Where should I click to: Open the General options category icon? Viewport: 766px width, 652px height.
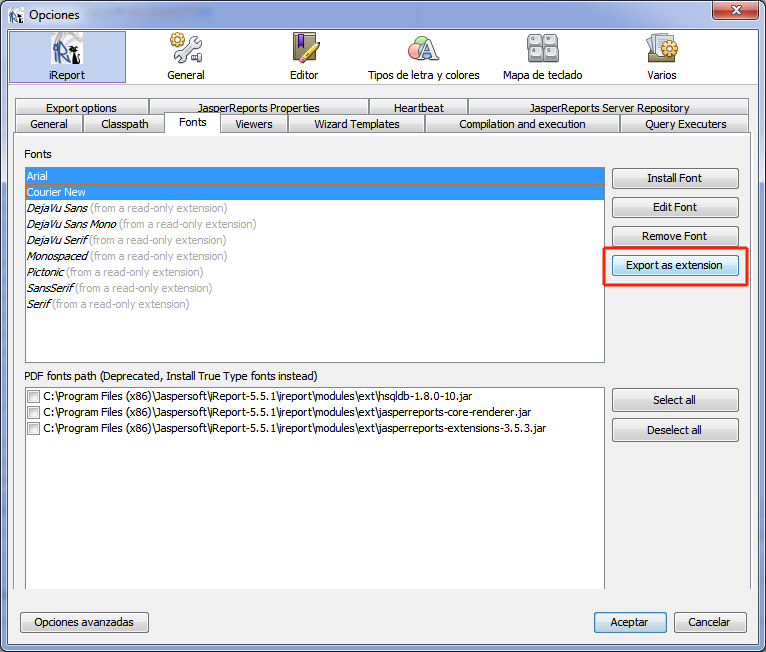tap(186, 57)
